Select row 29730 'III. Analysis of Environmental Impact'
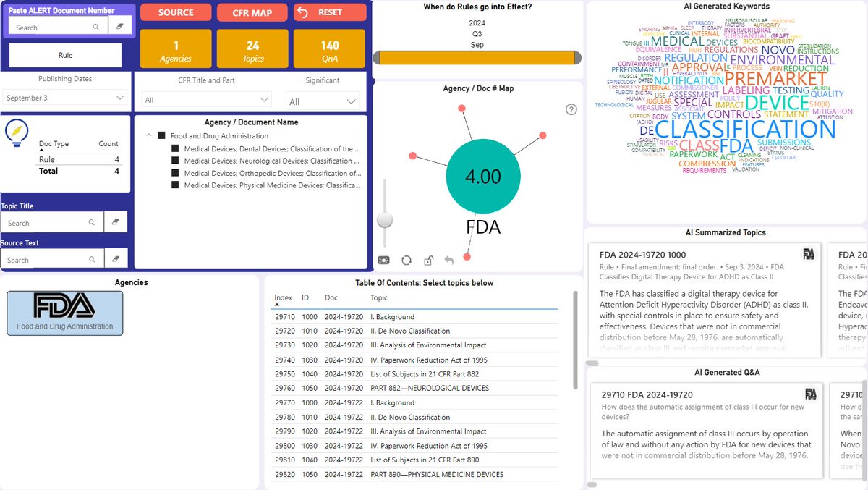 pos(415,345)
